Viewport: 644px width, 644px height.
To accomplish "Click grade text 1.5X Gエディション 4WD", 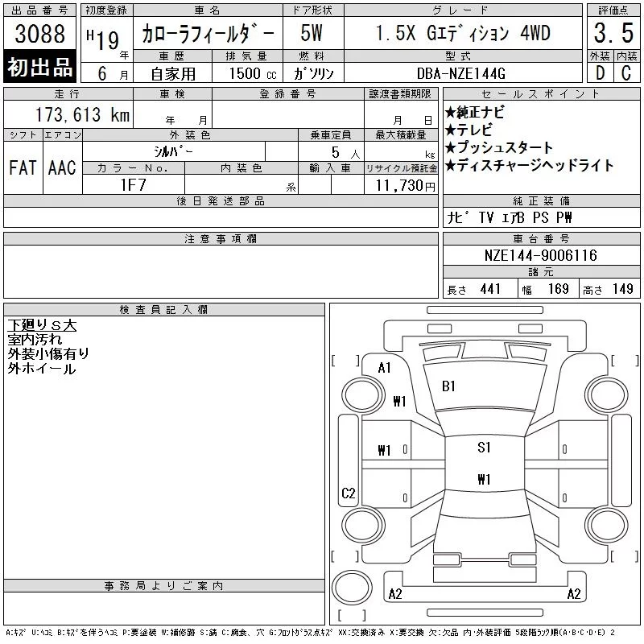I will click(463, 33).
